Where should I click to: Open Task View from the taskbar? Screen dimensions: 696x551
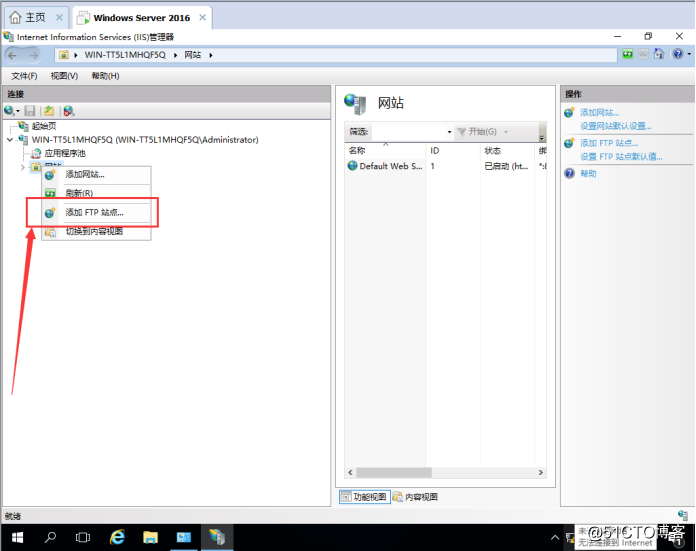83,538
